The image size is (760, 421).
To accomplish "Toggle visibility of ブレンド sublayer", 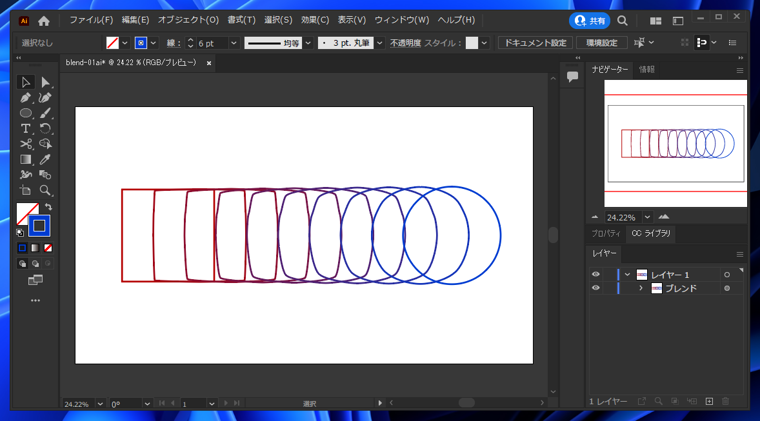I will click(x=596, y=288).
